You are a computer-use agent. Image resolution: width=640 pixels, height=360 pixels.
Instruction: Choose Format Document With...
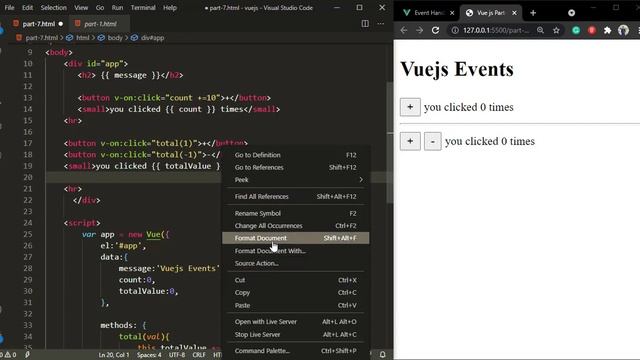click(296, 251)
